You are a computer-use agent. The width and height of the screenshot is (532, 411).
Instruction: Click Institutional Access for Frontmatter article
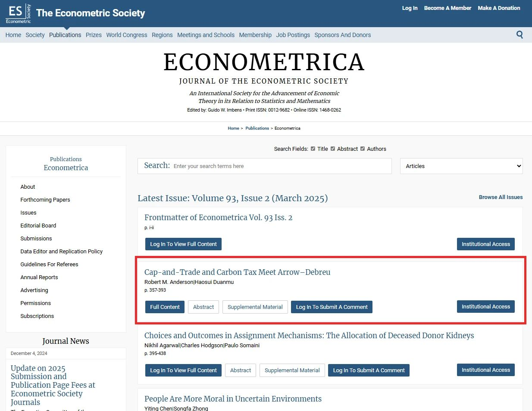[485, 244]
